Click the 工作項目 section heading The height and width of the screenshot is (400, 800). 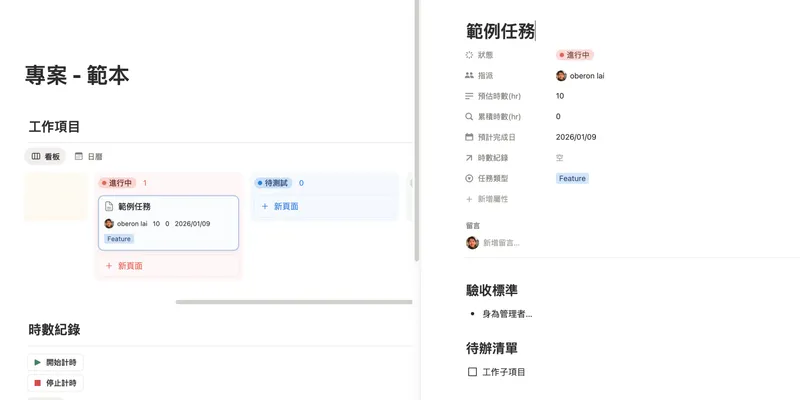(x=55, y=127)
